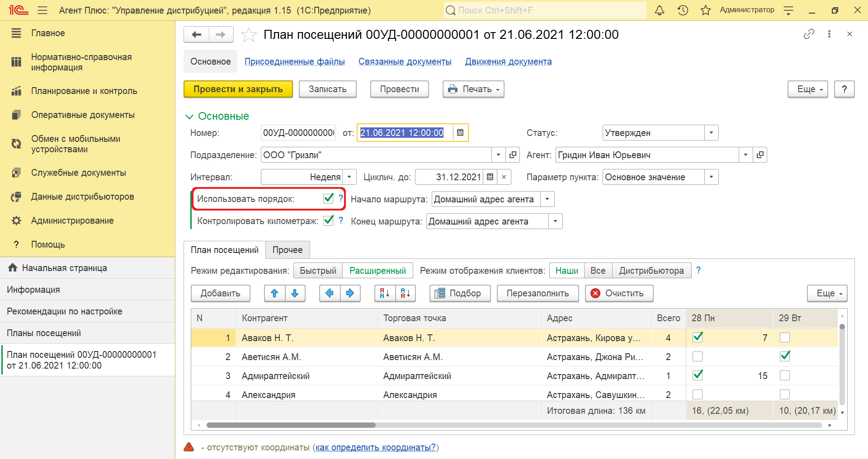868x459 pixels.
Task: Clear the Циклич. до date field
Action: pyautogui.click(x=504, y=177)
